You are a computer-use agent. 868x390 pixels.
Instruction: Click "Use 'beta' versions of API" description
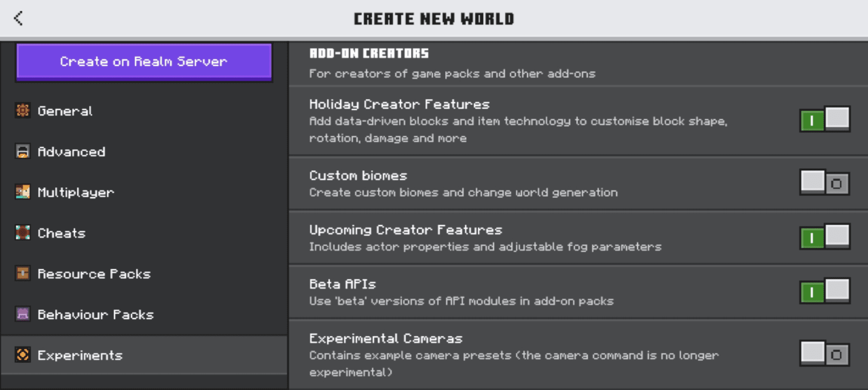click(461, 301)
